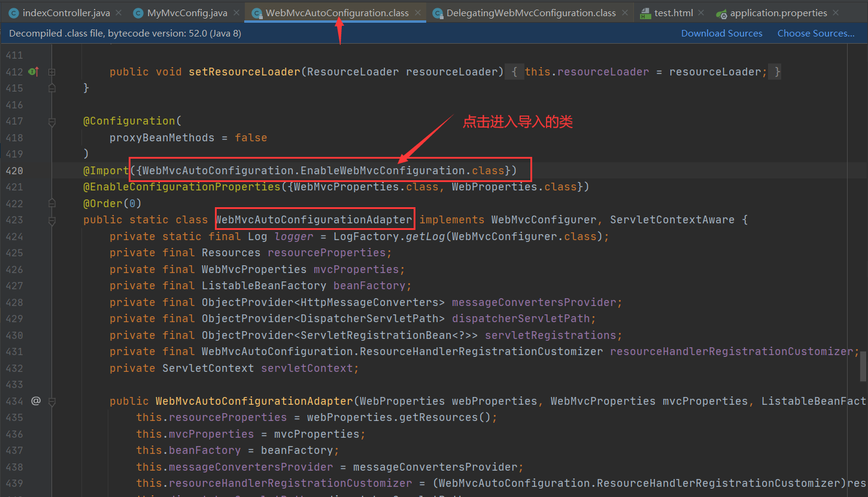The height and width of the screenshot is (497, 868).
Task: Open the MyMvcConfig.java editor tab
Action: coord(187,13)
